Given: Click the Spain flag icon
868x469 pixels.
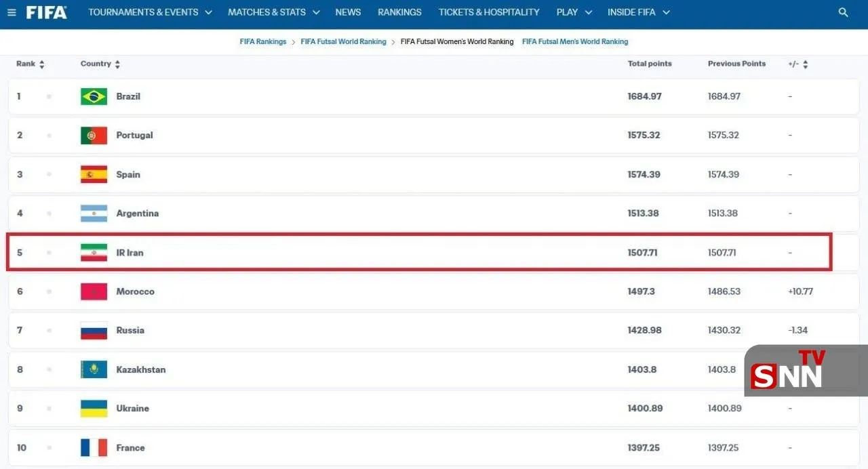Looking at the screenshot, I should 94,174.
